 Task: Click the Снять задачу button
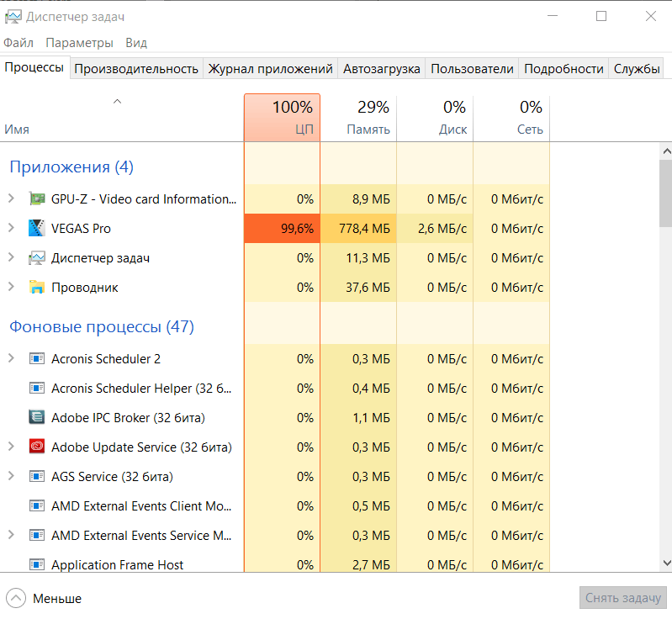623,598
